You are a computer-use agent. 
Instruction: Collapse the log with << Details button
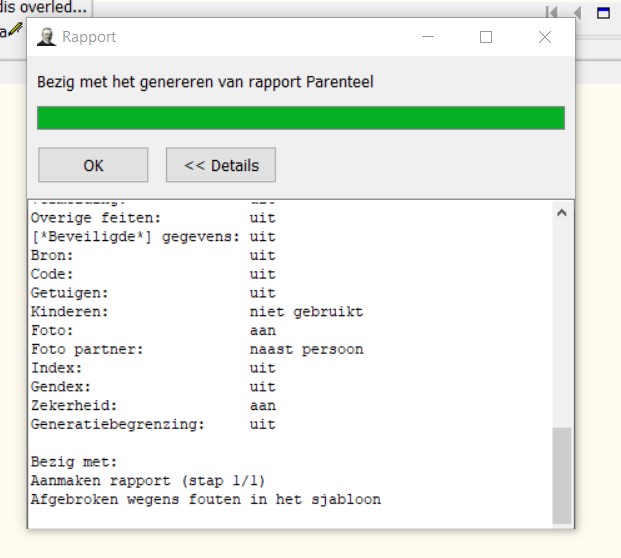coord(221,165)
